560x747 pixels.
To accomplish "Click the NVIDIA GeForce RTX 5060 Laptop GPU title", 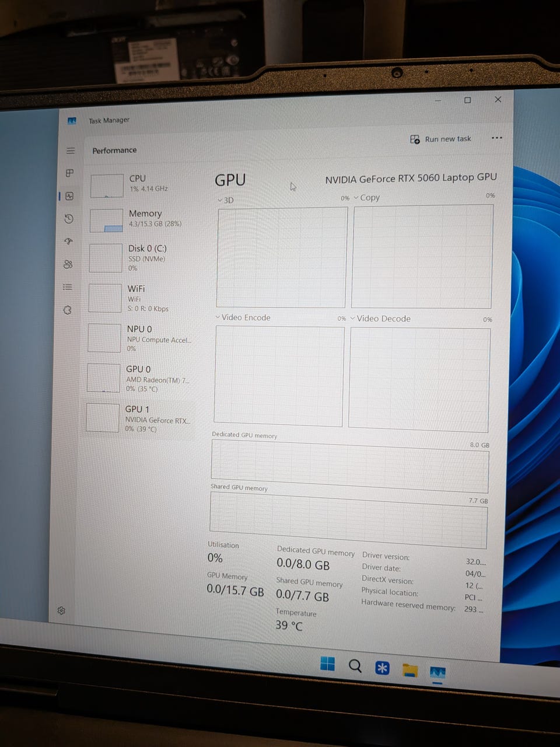I will click(411, 178).
